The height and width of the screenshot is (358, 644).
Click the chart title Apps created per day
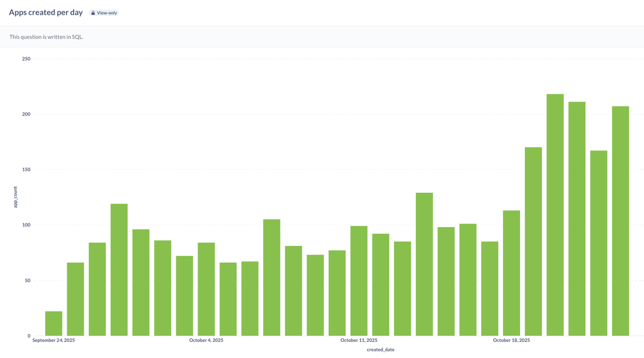tap(46, 12)
